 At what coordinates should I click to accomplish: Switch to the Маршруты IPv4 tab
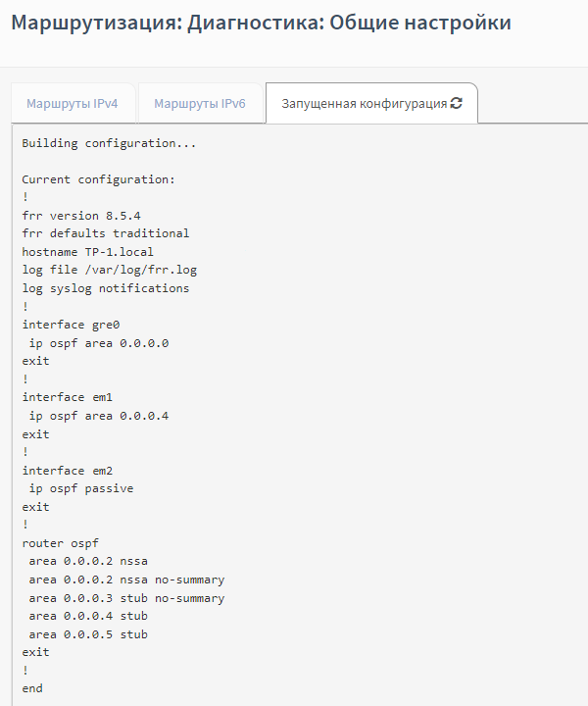(x=73, y=103)
